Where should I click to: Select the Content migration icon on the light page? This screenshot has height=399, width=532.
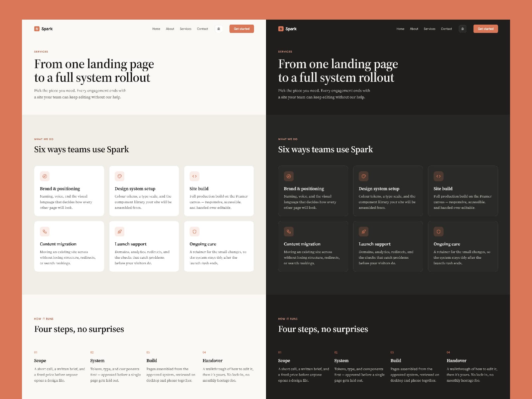[45, 232]
